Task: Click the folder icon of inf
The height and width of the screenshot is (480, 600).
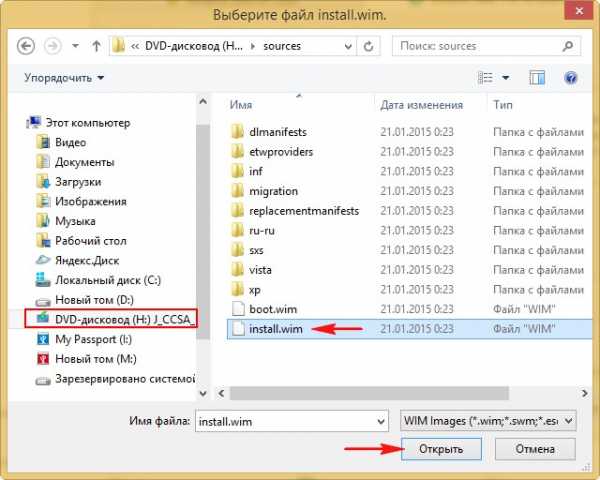Action: pos(238,171)
